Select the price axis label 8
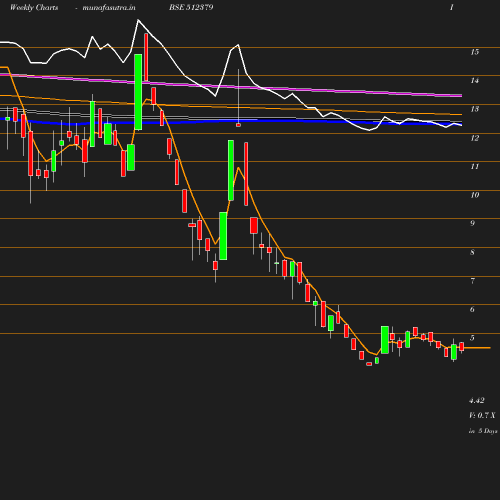Image resolution: width=500 pixels, height=500 pixels. tap(472, 252)
